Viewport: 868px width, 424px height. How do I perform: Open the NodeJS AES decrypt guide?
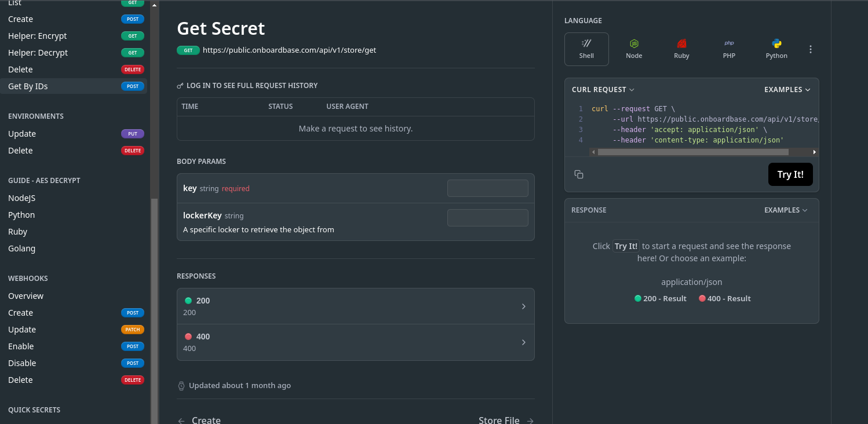(74, 198)
